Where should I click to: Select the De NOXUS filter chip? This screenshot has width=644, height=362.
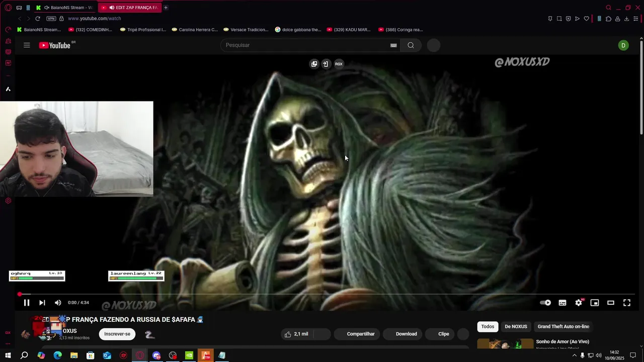[x=516, y=326]
